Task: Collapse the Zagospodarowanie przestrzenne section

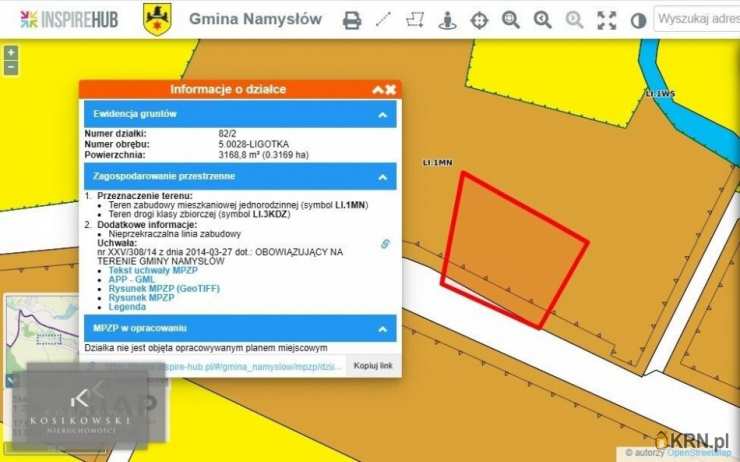Action: 383,177
